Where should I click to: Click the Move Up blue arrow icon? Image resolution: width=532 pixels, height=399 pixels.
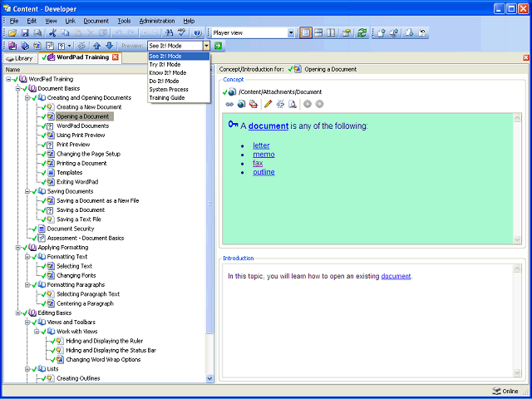97,46
